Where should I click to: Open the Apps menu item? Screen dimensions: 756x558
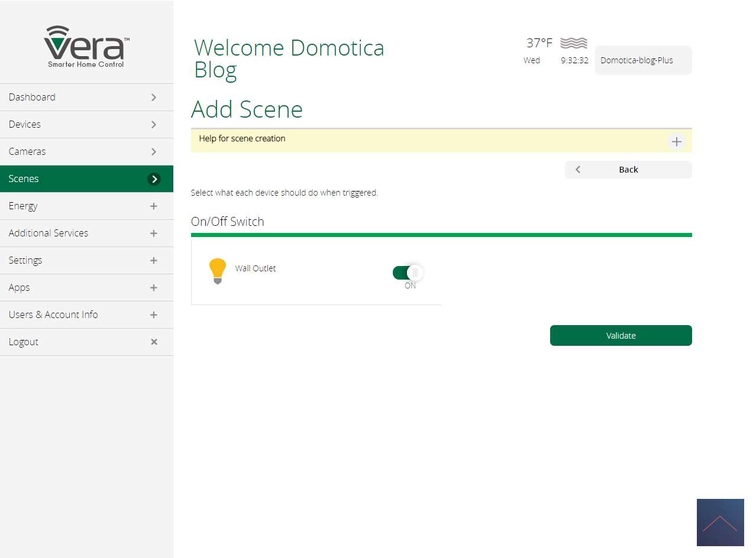point(20,288)
